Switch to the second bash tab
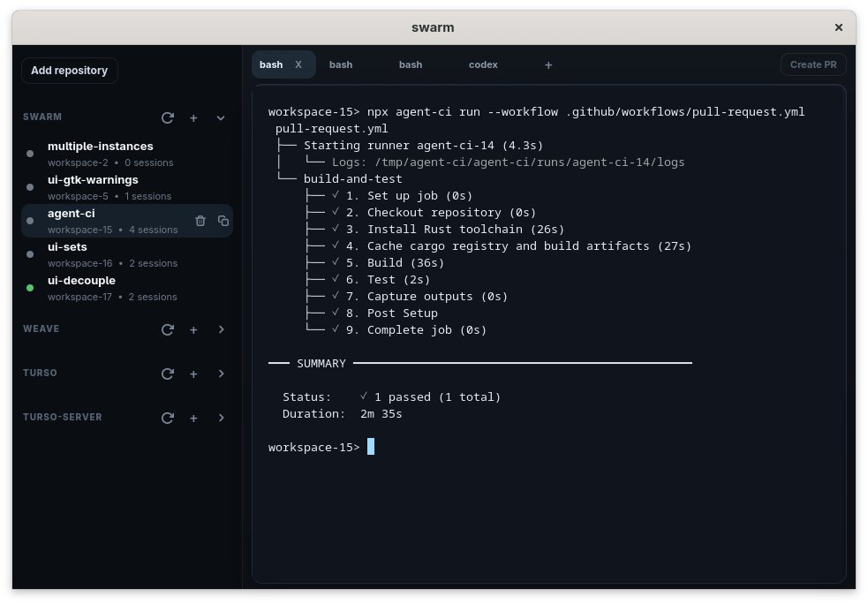 [x=341, y=64]
